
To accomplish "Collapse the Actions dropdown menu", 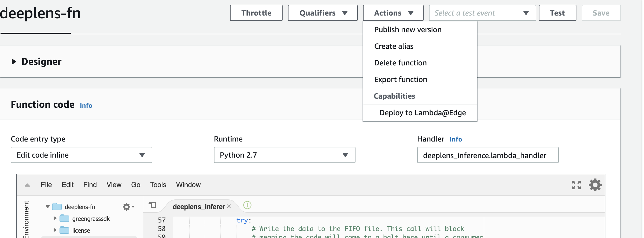I will coord(393,13).
